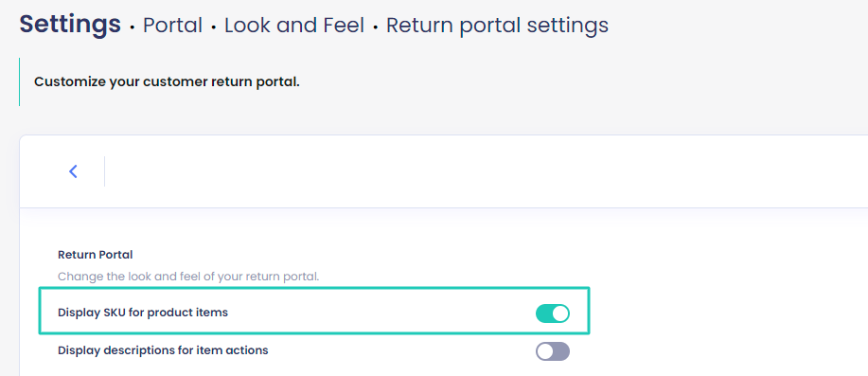
Task: Select the Return portal settings breadcrumb
Action: tap(497, 26)
